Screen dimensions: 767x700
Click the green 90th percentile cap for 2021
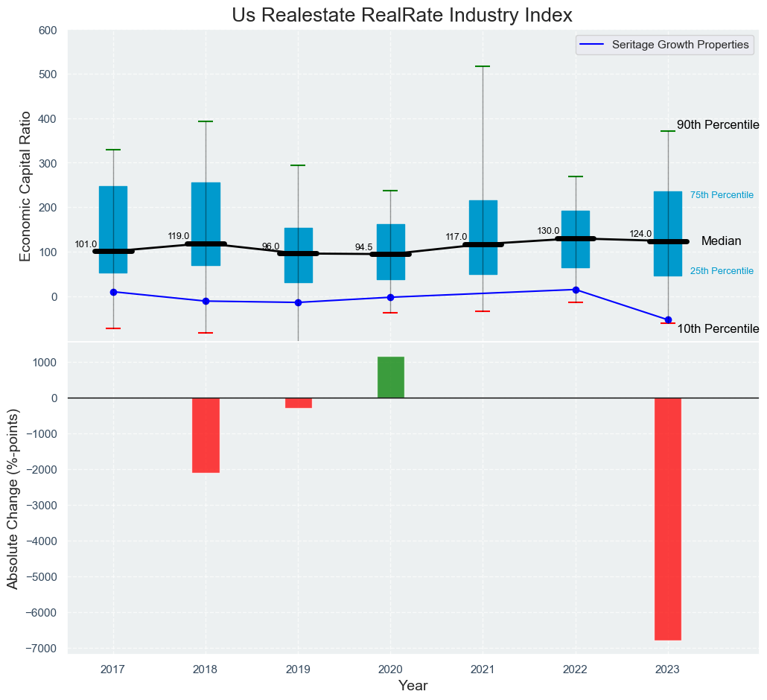(483, 66)
